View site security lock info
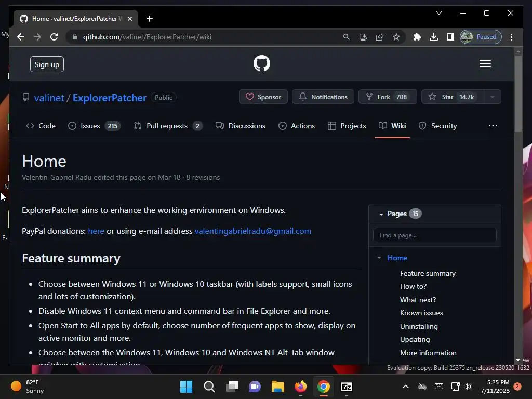The width and height of the screenshot is (532, 399). (75, 37)
